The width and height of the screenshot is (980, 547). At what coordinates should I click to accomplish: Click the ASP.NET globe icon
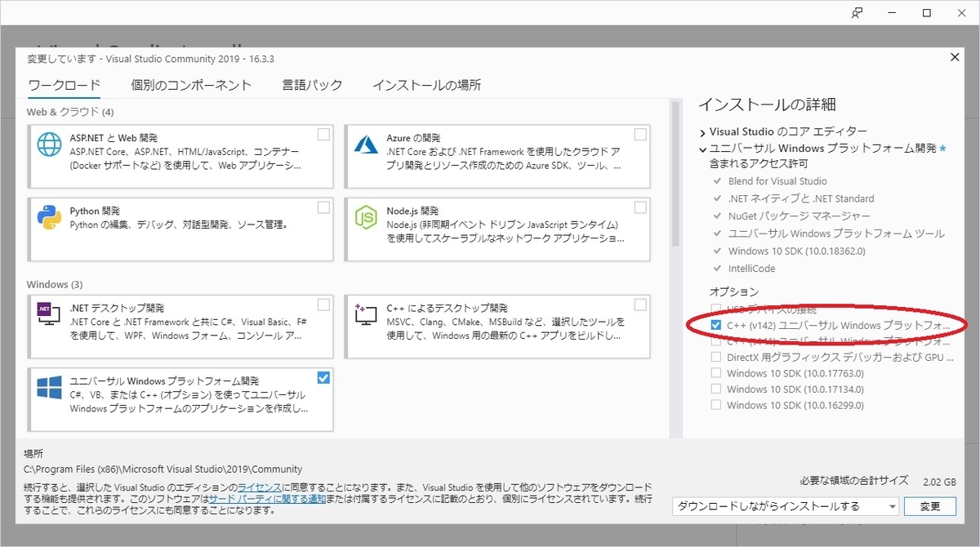tap(49, 145)
